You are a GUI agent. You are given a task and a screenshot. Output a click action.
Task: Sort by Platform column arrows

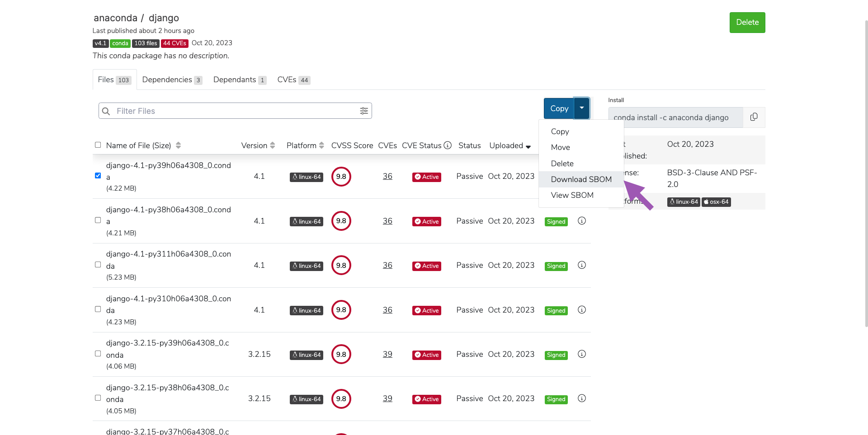pos(321,145)
